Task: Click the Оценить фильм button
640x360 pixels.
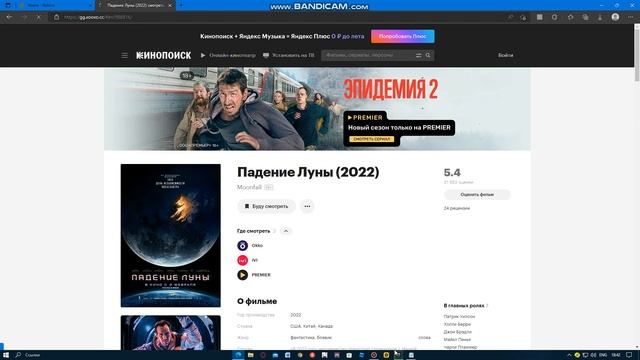Action: [x=477, y=195]
